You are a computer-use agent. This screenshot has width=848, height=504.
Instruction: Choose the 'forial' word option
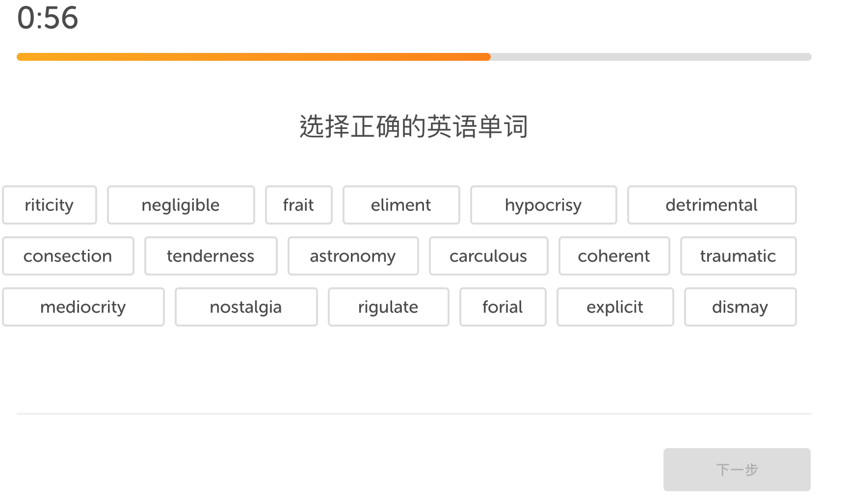[503, 307]
